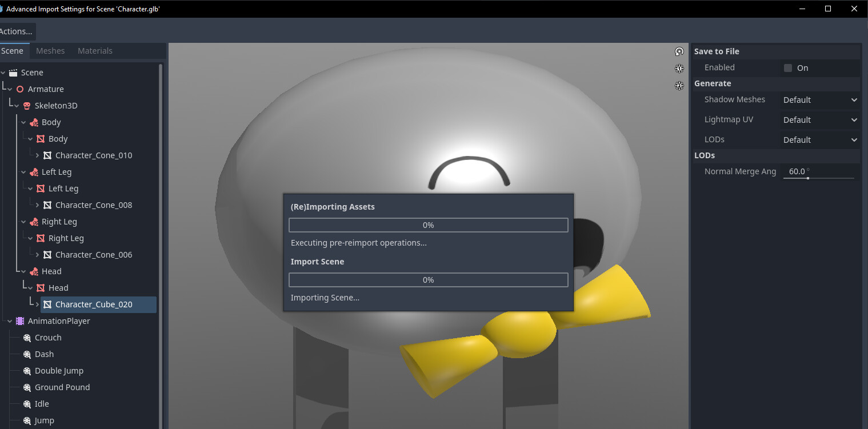
Task: Select the Skeleton3D label
Action: point(56,106)
